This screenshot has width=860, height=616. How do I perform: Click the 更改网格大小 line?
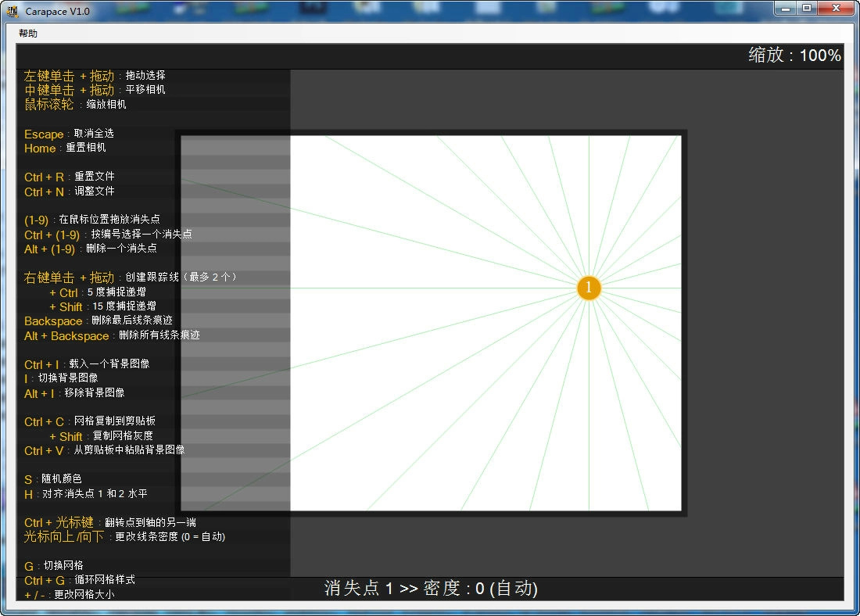[x=69, y=594]
